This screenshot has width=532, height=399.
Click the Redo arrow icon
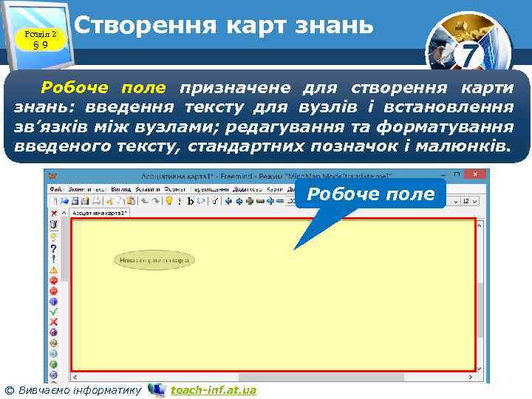tap(155, 201)
